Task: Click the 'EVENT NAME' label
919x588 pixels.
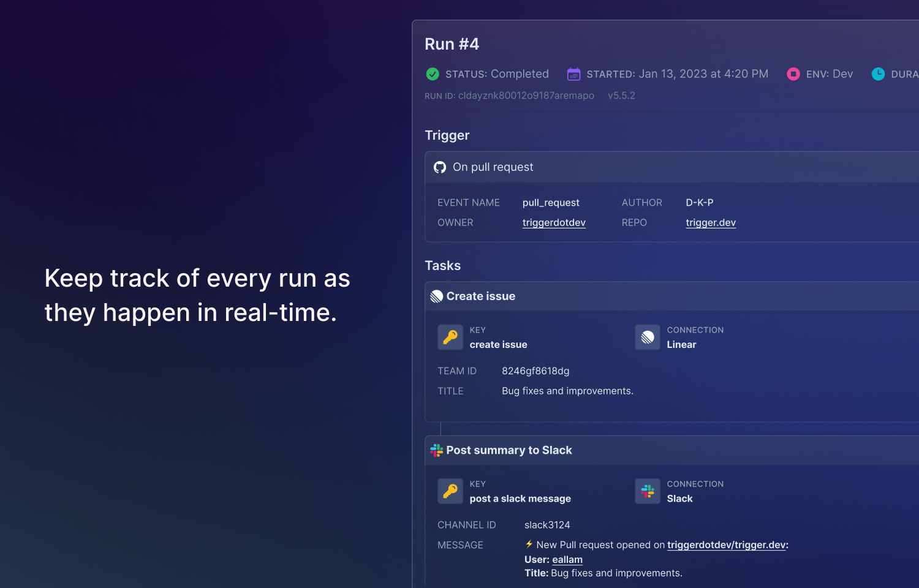Action: pos(469,203)
